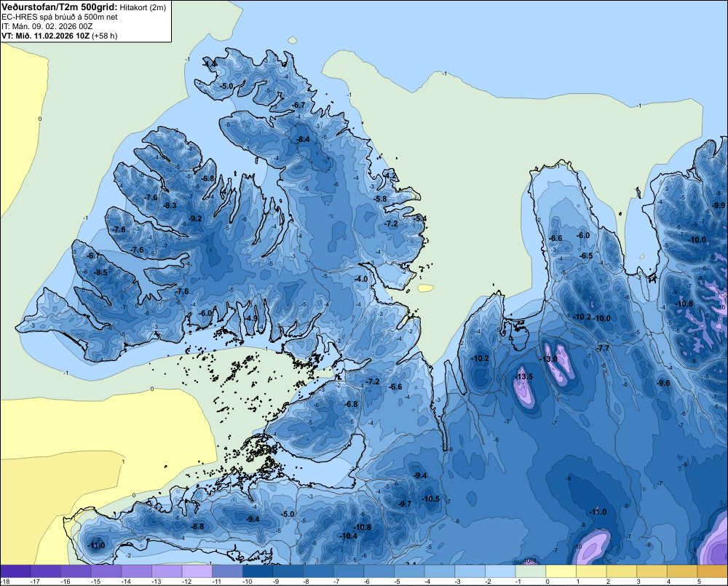The image size is (728, 586).
Task: Select the -4.2 temperature label
Action: [x=391, y=175]
